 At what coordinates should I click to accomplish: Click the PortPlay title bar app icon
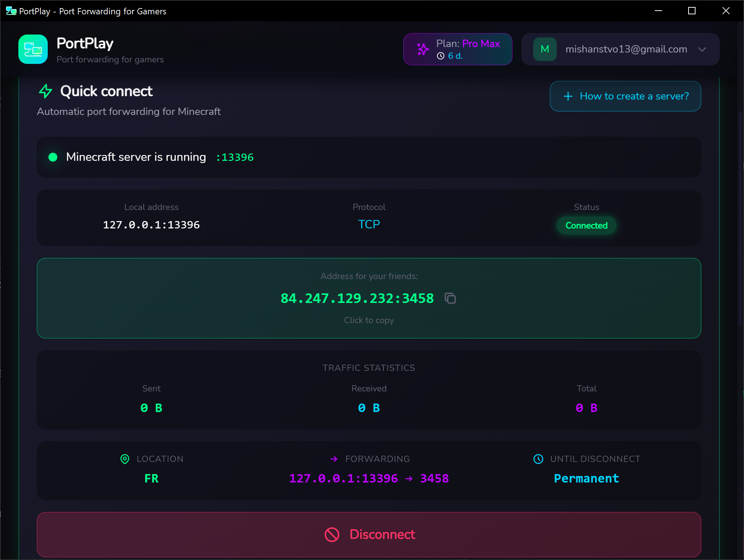[x=11, y=11]
